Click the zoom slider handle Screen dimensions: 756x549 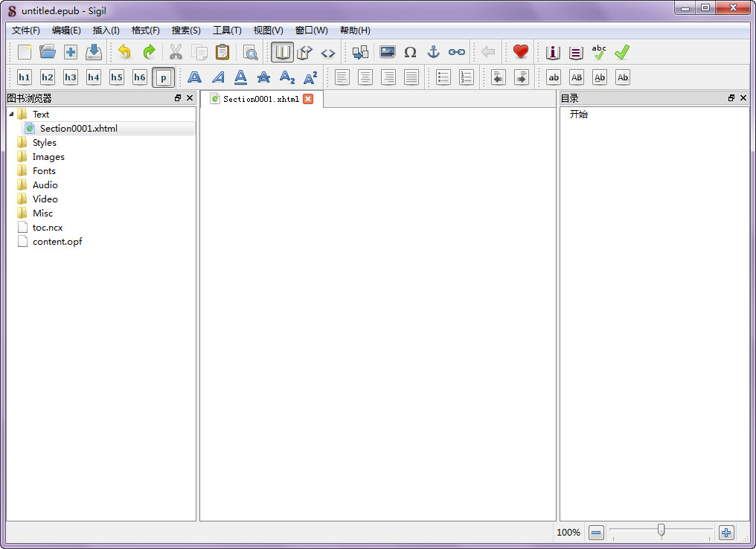661,530
